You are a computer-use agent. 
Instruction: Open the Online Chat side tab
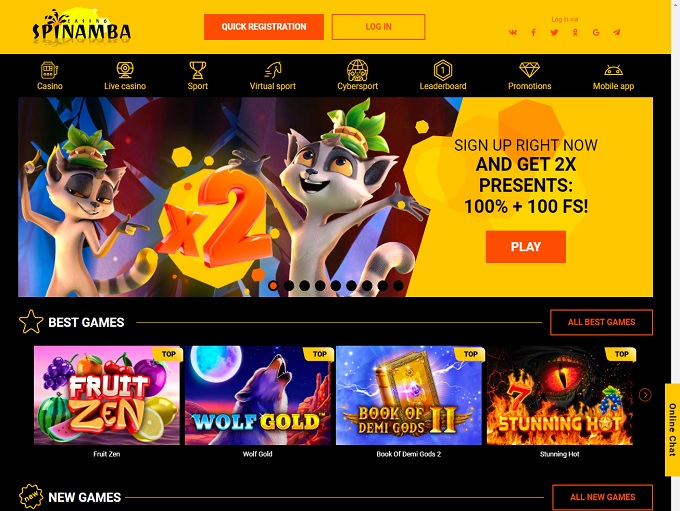point(672,430)
